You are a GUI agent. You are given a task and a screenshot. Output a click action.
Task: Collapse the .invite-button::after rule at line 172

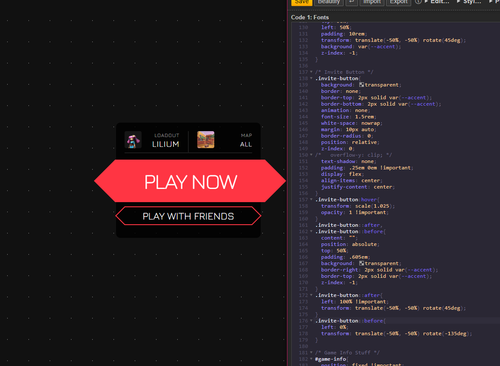click(x=311, y=295)
